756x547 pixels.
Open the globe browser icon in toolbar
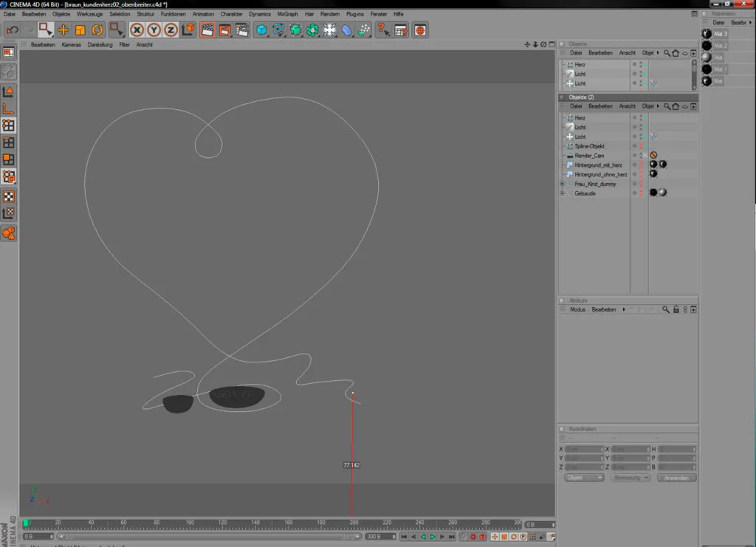(420, 30)
